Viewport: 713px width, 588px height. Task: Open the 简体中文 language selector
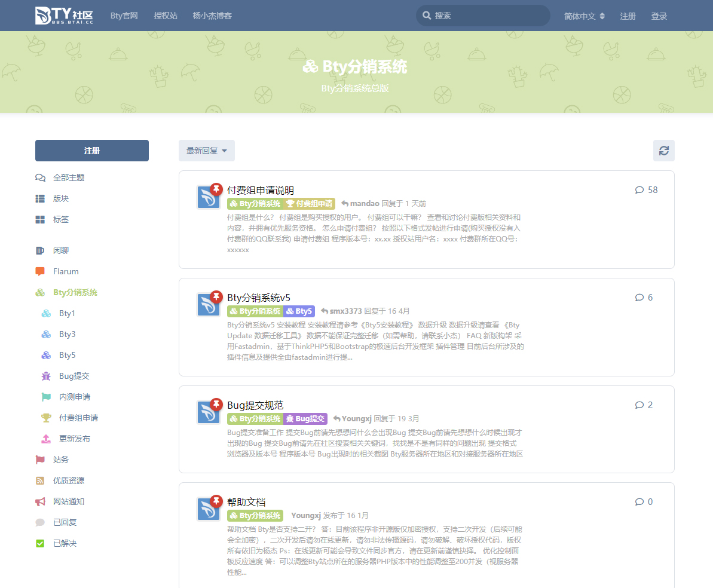click(x=584, y=16)
